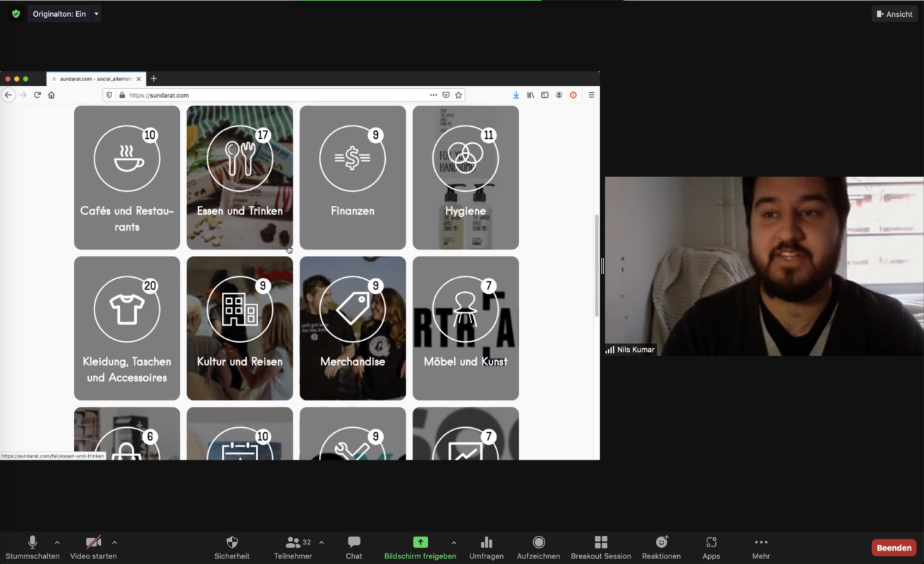Expand the arrow next to Teilnehmer
This screenshot has width=924, height=564.
coord(322,543)
